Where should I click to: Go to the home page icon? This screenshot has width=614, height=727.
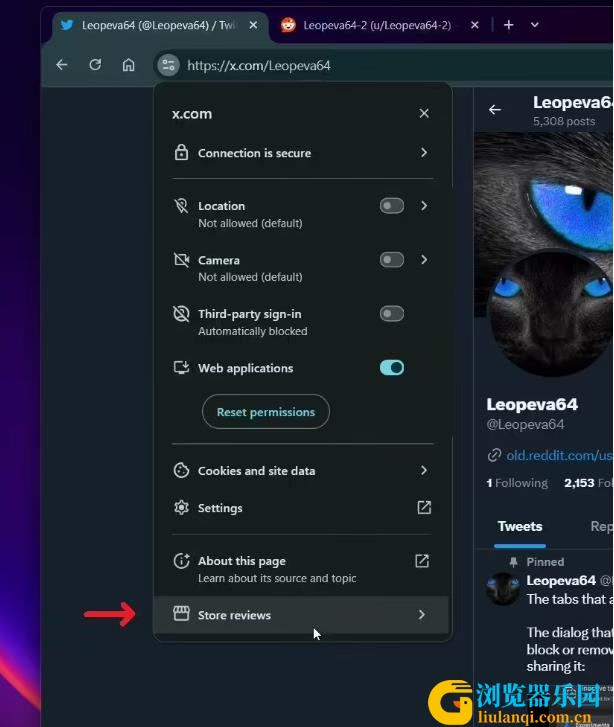128,65
